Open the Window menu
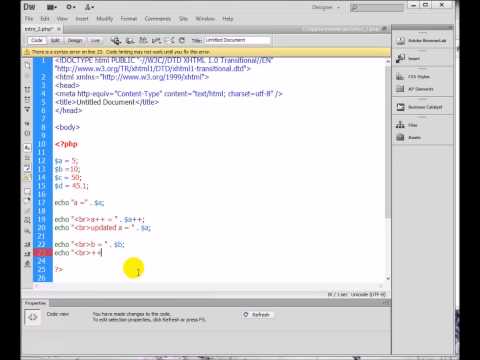 tap(205, 19)
